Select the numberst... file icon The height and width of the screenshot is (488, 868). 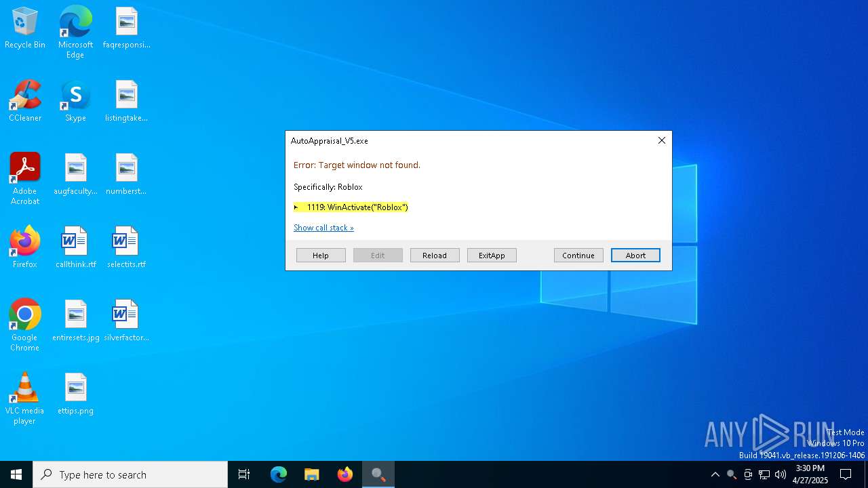[x=126, y=175]
